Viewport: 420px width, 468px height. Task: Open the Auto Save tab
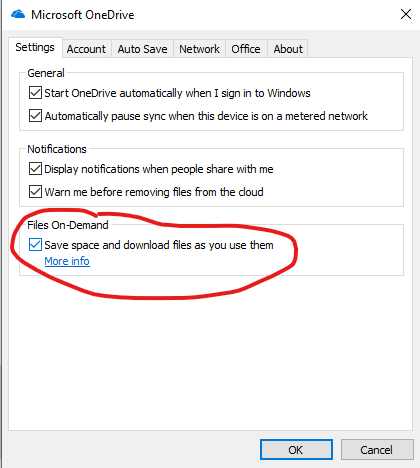(x=142, y=49)
